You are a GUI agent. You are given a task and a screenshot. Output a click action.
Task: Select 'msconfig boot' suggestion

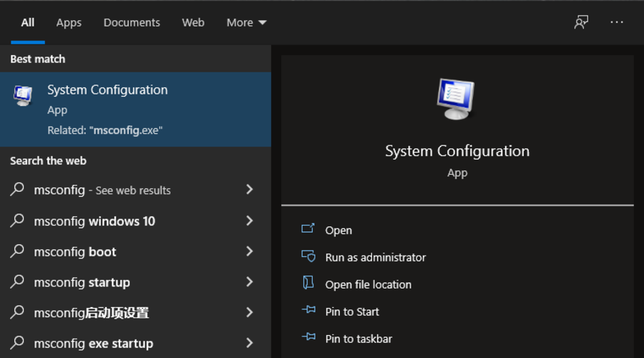coord(135,251)
